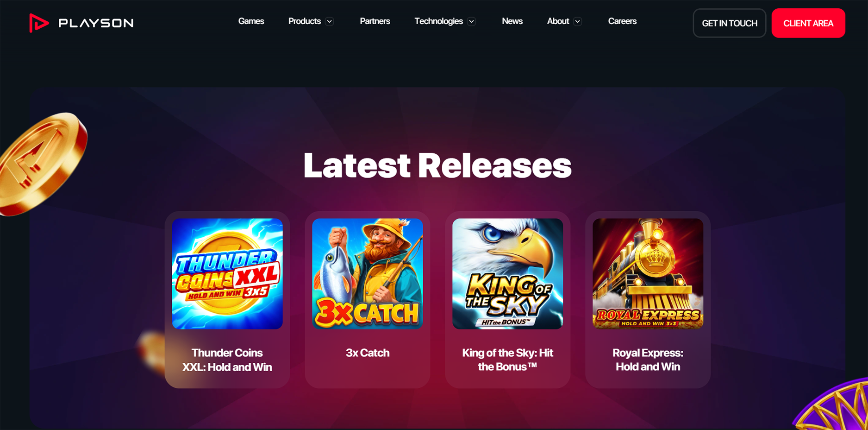
Task: Click the GET IN TOUCH button
Action: 730,23
